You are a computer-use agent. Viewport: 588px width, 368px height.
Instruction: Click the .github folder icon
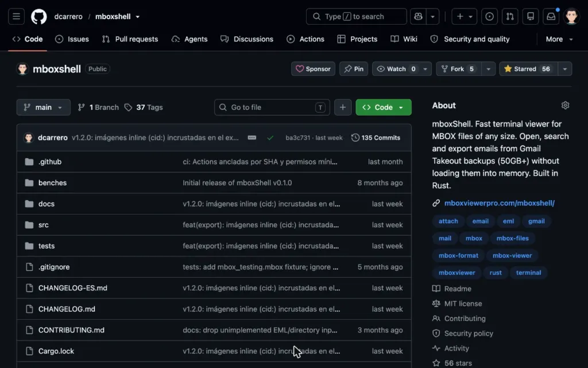(29, 162)
